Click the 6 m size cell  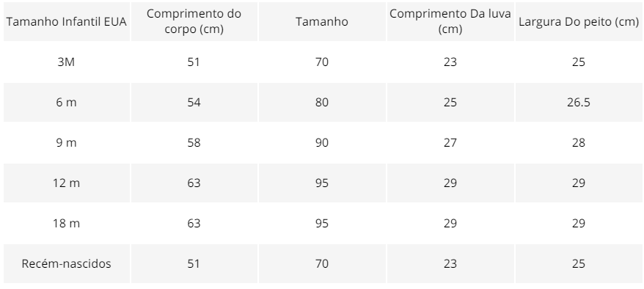point(67,102)
